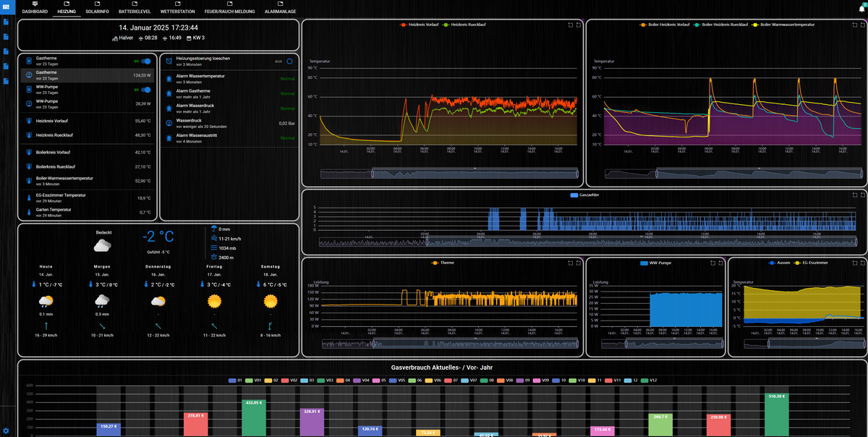Click the alarm-off icon for Heizungsstoerung loeschen
This screenshot has width=868, height=437.
pos(169,61)
